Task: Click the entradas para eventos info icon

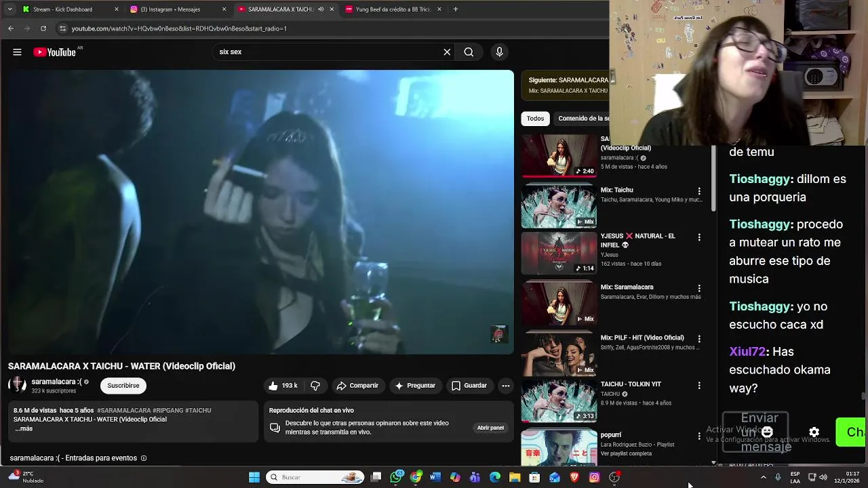Action: tap(143, 458)
